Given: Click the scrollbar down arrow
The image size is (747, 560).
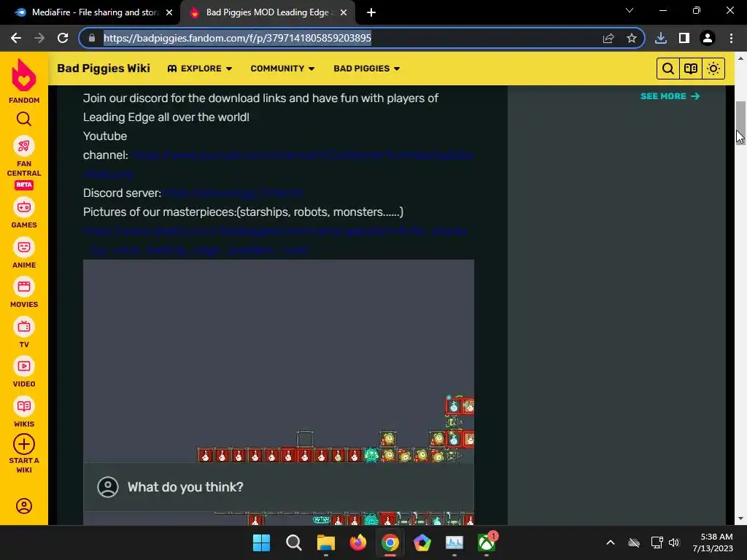Looking at the screenshot, I should tap(740, 519).
